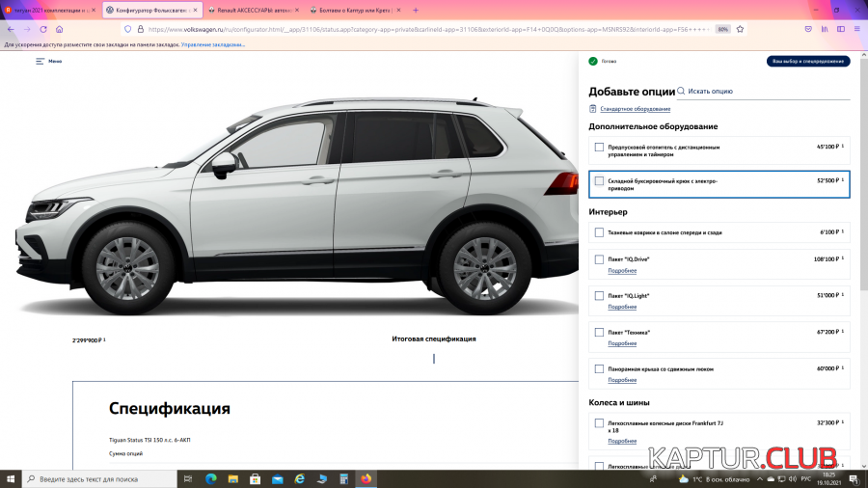Click the РУС language indicator
Image resolution: width=868 pixels, height=488 pixels.
point(806,479)
